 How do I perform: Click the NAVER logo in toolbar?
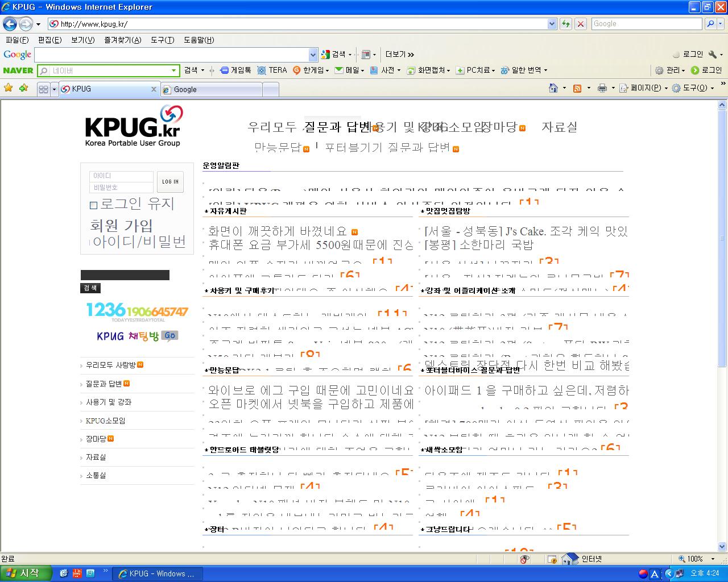tap(18, 70)
